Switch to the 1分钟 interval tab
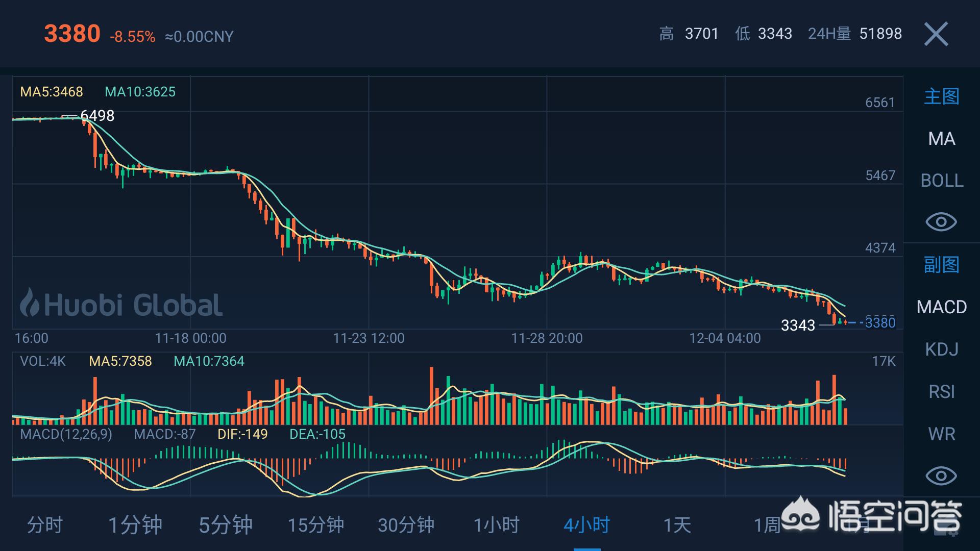980x551 pixels. coord(135,524)
